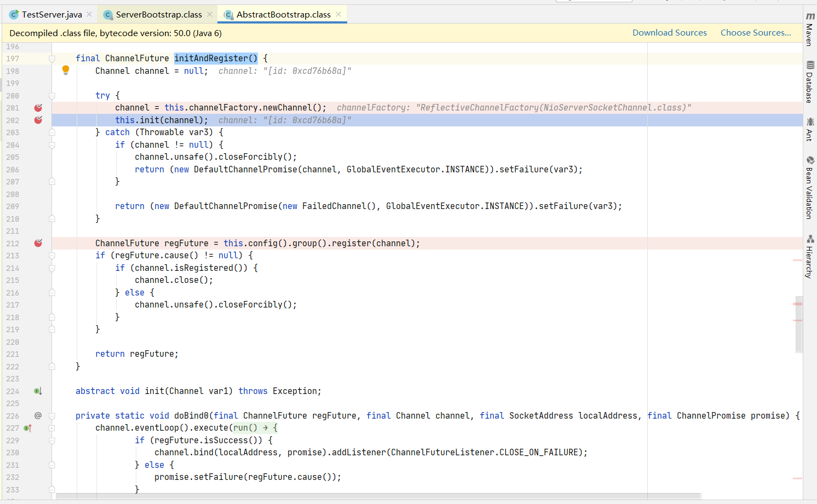Collapse the doBind0 method fold on line 226

pyautogui.click(x=52, y=416)
